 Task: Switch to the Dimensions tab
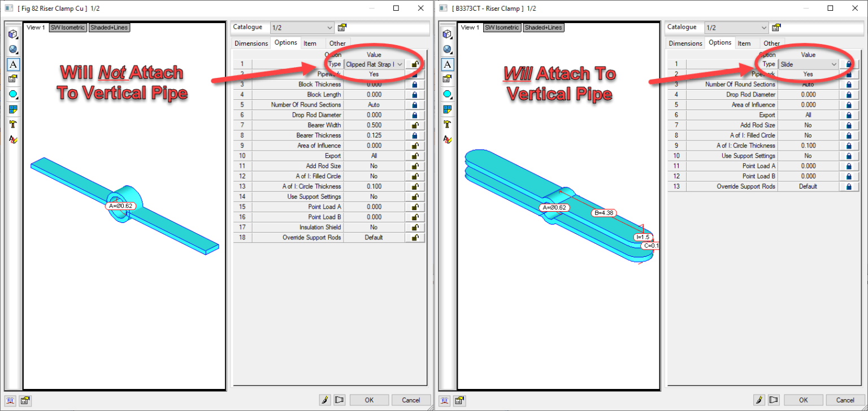(250, 43)
